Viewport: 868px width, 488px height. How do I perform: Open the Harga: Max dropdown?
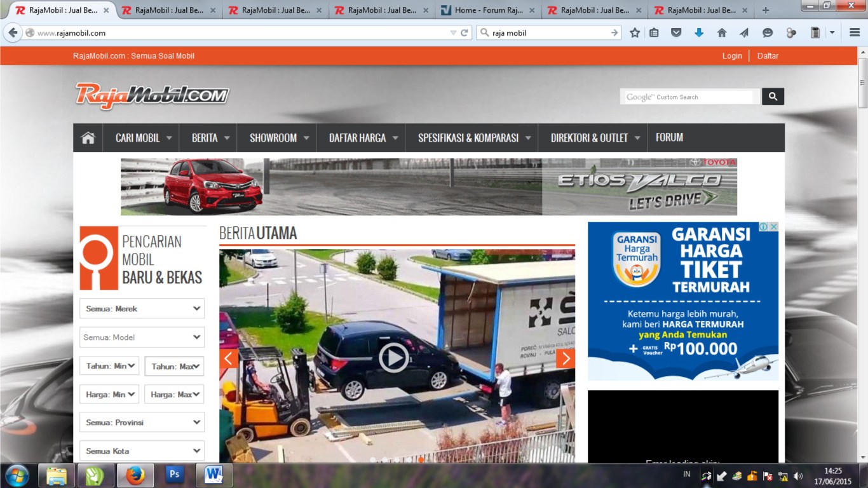pyautogui.click(x=174, y=395)
